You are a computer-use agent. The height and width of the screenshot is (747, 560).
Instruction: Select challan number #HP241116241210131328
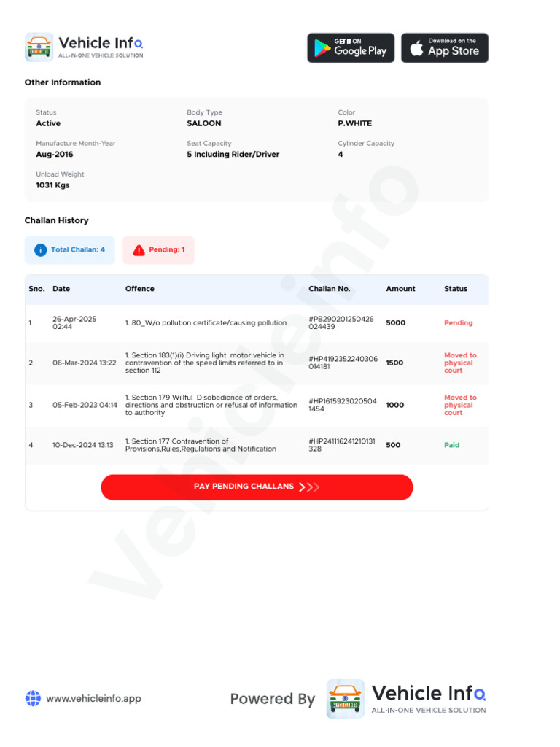point(342,445)
